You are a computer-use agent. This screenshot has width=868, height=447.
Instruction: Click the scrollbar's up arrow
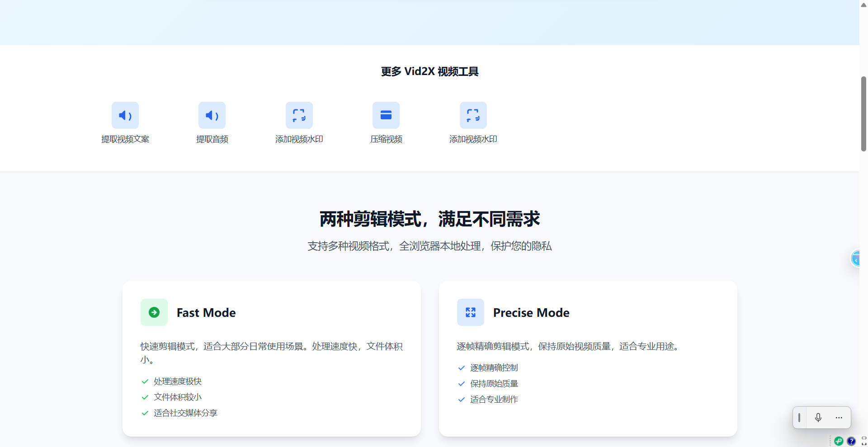pyautogui.click(x=863, y=5)
